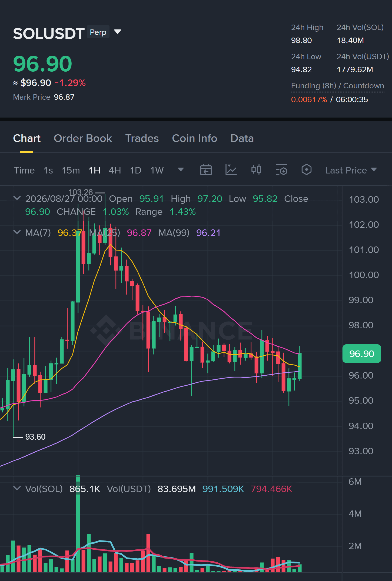Image resolution: width=392 pixels, height=581 pixels.
Task: Select the 4H interval
Action: [x=115, y=170]
